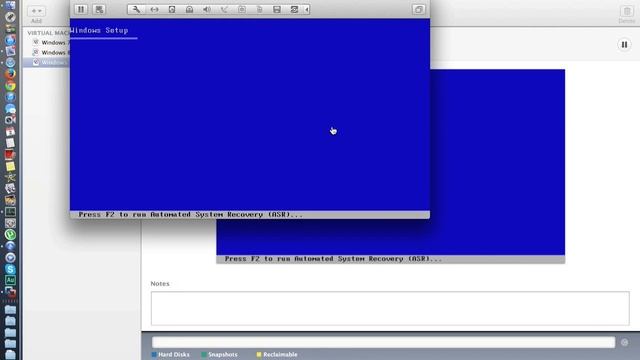Click the network adapter double-arrow icon

pos(154,9)
